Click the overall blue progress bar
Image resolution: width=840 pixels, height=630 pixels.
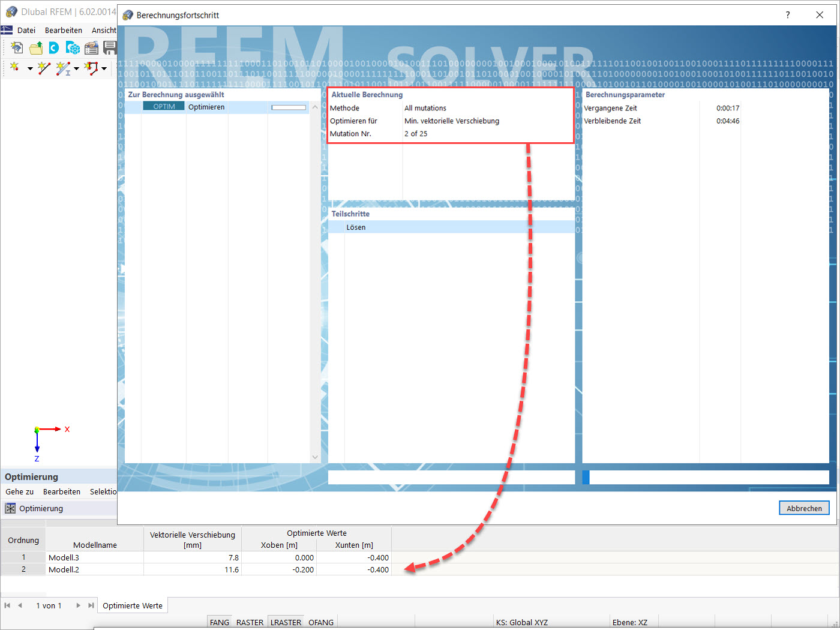[706, 477]
